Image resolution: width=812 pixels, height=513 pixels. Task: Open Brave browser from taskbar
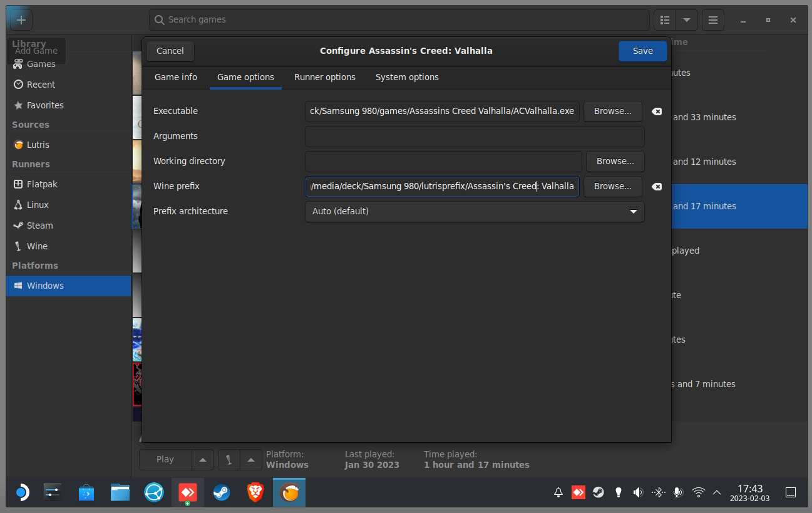coord(255,493)
